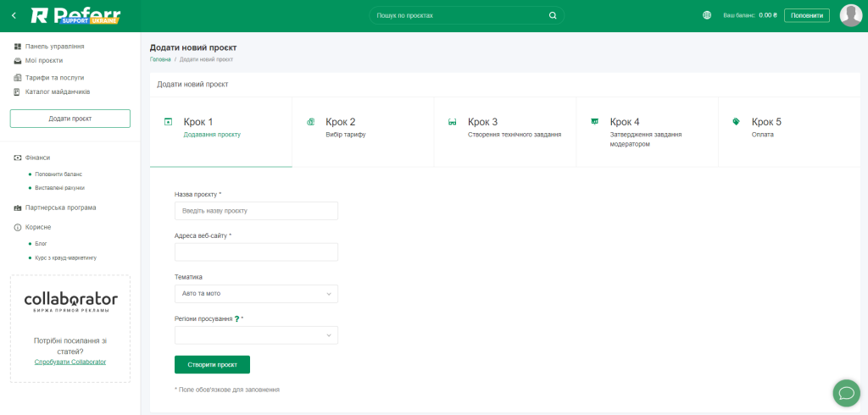The image size is (868, 415).
Task: Click the Додати проєкт sidebar button
Action: click(70, 119)
